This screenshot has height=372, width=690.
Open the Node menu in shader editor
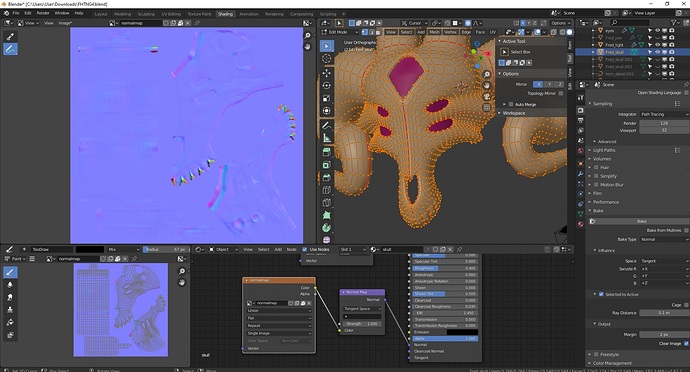[292, 250]
